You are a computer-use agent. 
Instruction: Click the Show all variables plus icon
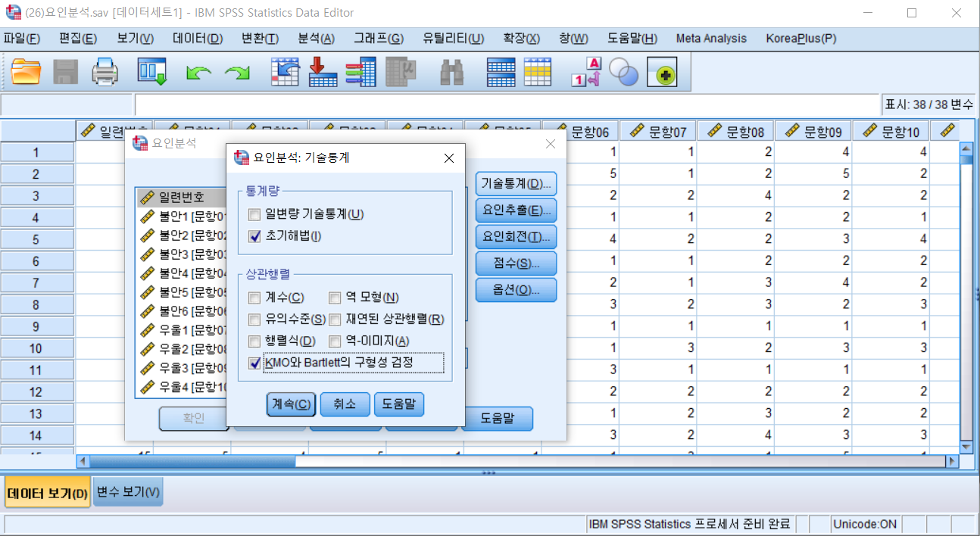pos(662,73)
